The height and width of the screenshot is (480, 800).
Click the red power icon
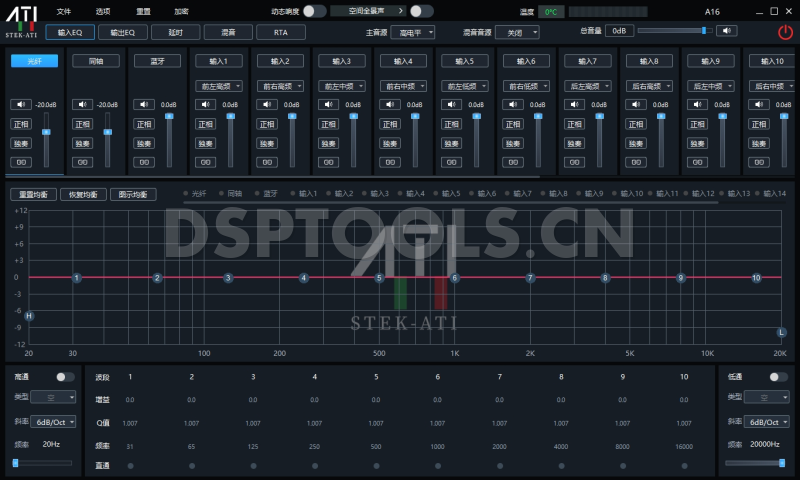click(x=785, y=33)
